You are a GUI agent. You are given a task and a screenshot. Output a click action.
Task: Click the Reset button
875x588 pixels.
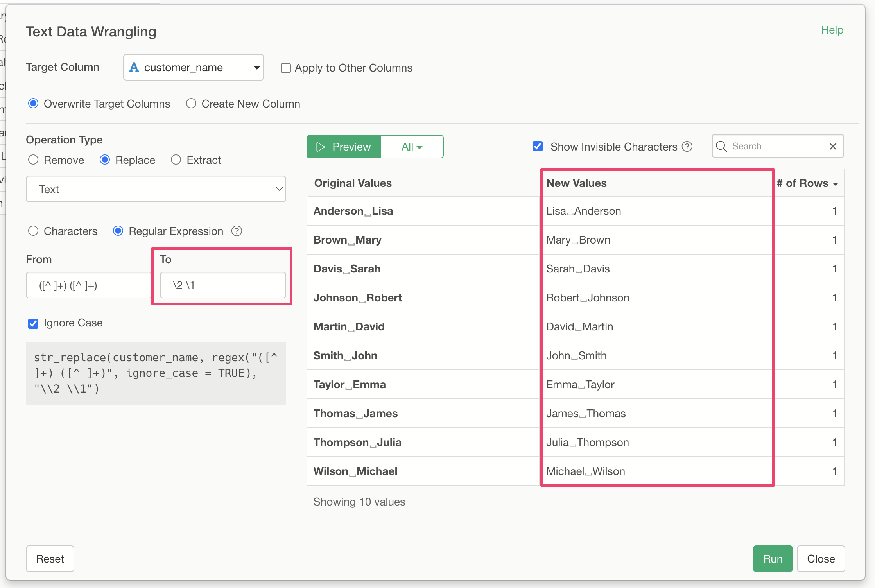point(50,559)
